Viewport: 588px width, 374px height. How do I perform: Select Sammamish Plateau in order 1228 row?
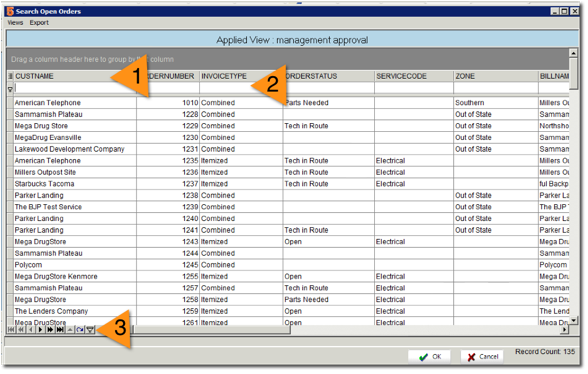point(75,114)
